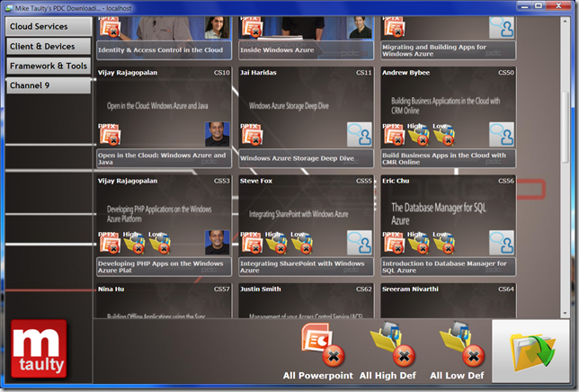Image resolution: width=579 pixels, height=392 pixels.
Task: Toggle Low def video for CS53 session
Action: (x=159, y=243)
